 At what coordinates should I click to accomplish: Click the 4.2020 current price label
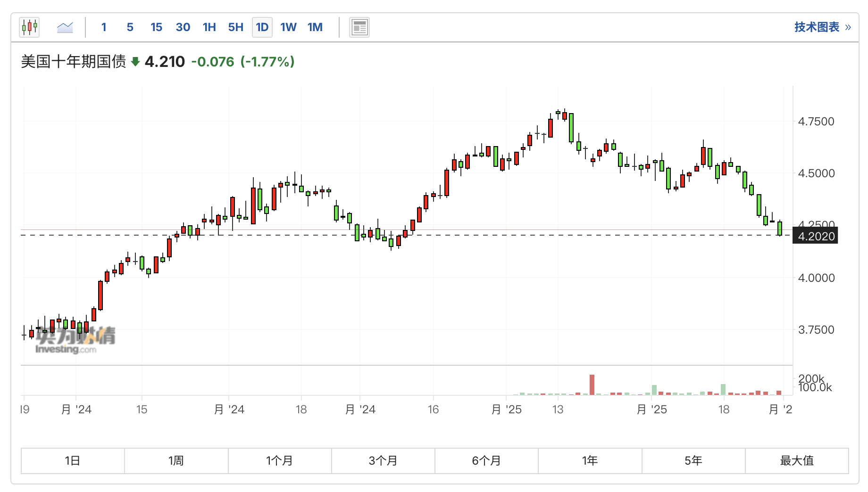coord(816,236)
